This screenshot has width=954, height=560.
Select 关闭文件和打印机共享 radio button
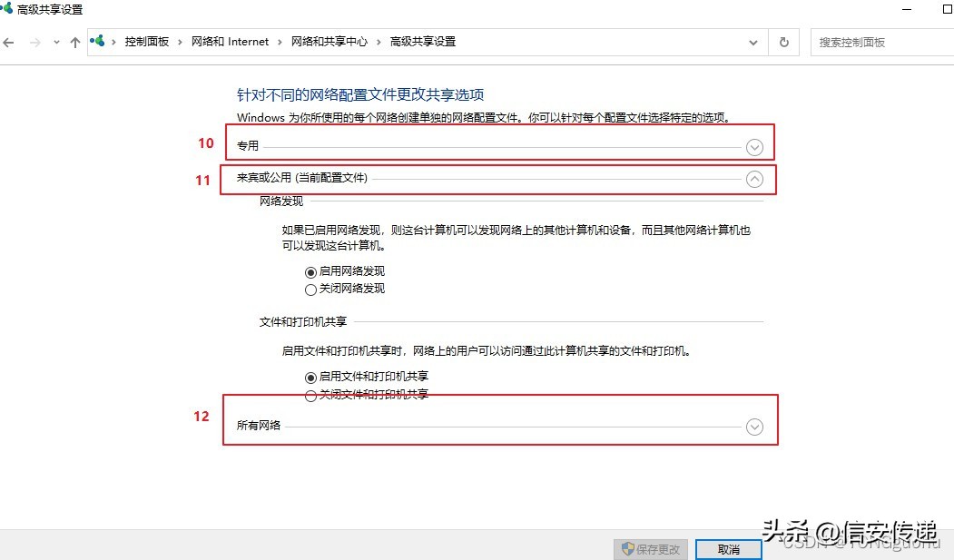310,396
